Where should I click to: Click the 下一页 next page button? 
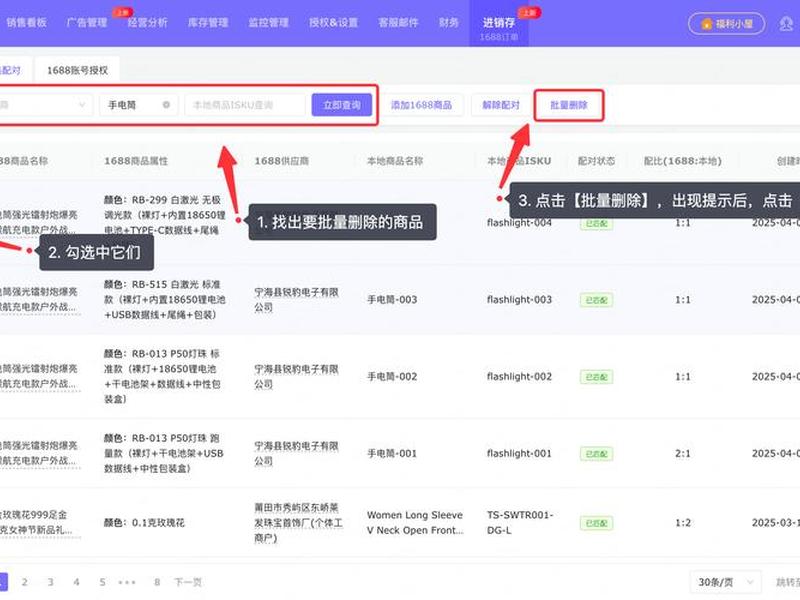[x=188, y=582]
